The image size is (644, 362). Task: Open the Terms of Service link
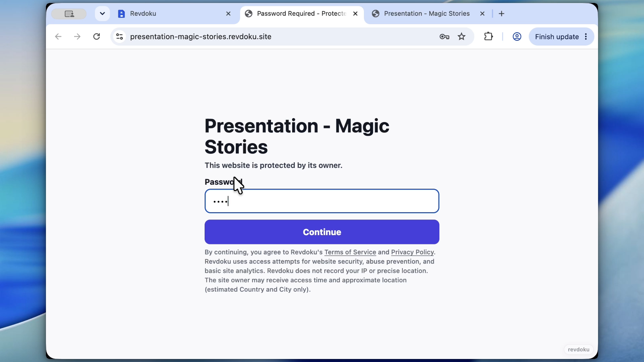(x=350, y=252)
